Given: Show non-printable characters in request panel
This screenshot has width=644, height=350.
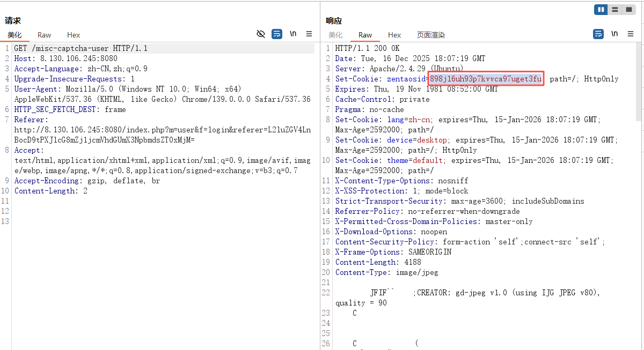Looking at the screenshot, I should click(x=293, y=34).
